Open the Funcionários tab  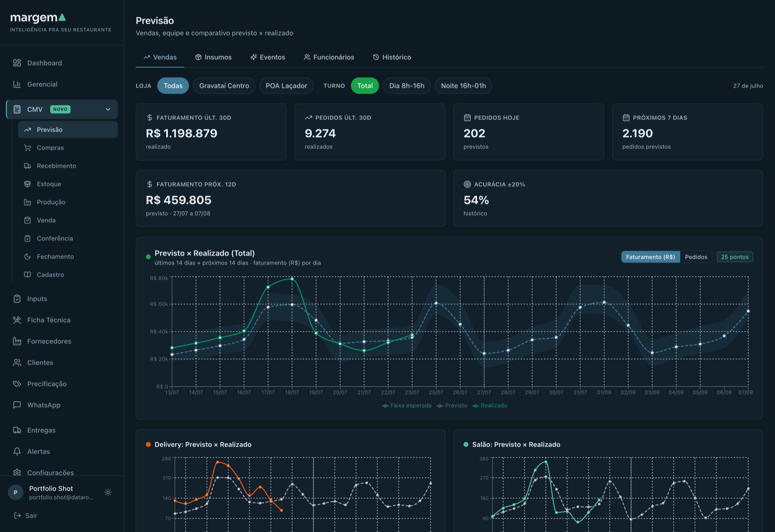[329, 57]
